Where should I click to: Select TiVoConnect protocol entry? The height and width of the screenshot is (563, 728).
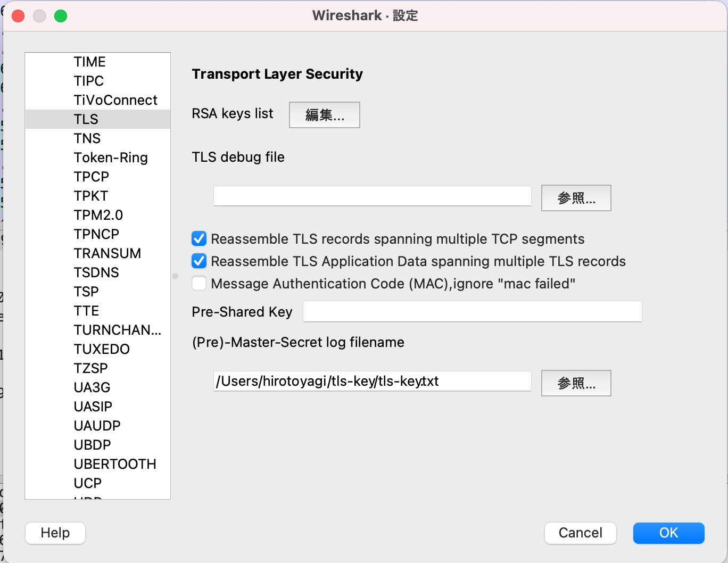[x=115, y=100]
